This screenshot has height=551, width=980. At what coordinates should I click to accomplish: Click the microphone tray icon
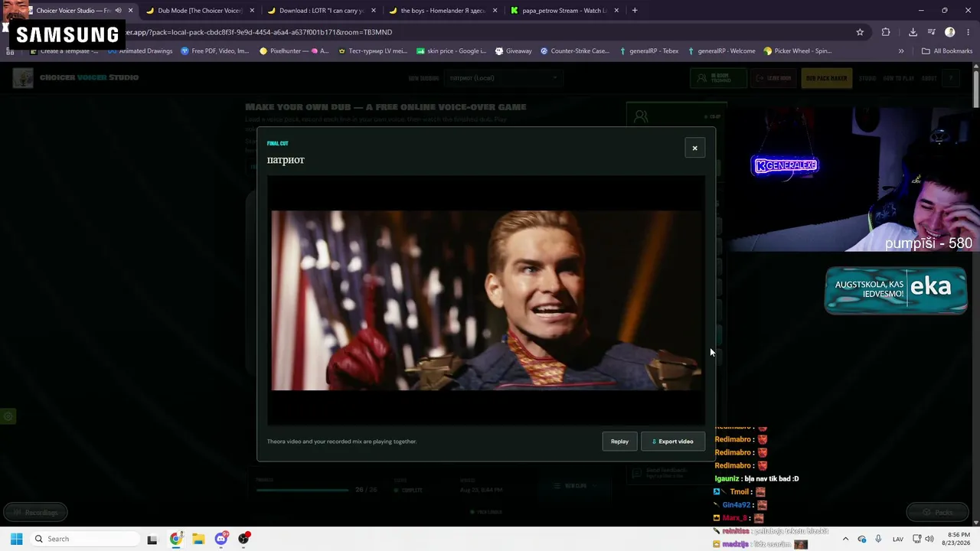pos(878,539)
